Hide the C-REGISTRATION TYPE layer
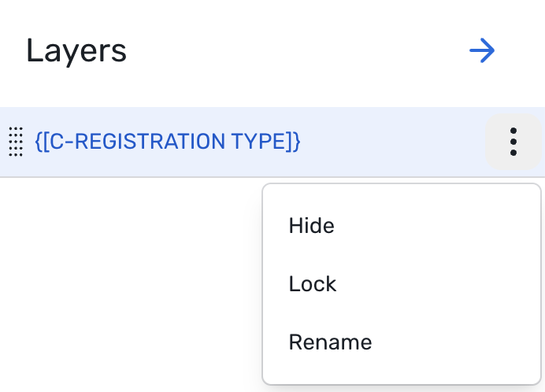Screen dimensions: 545x392 312,226
